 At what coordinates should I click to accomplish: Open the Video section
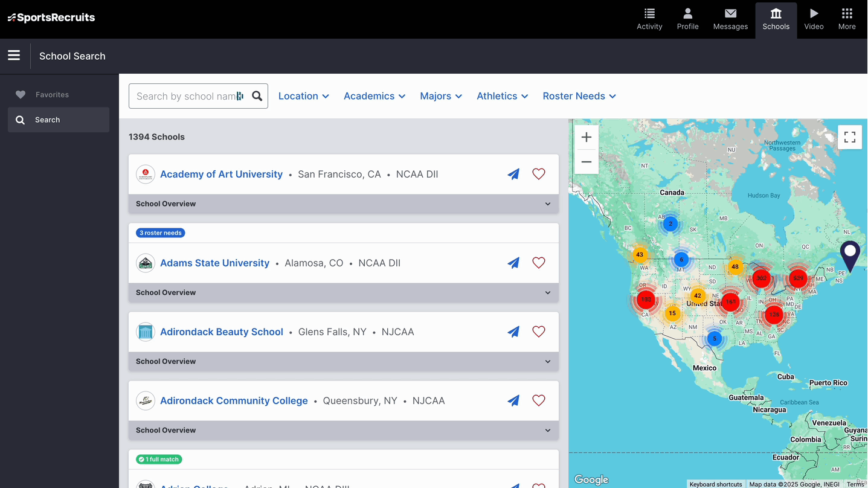pyautogui.click(x=814, y=19)
